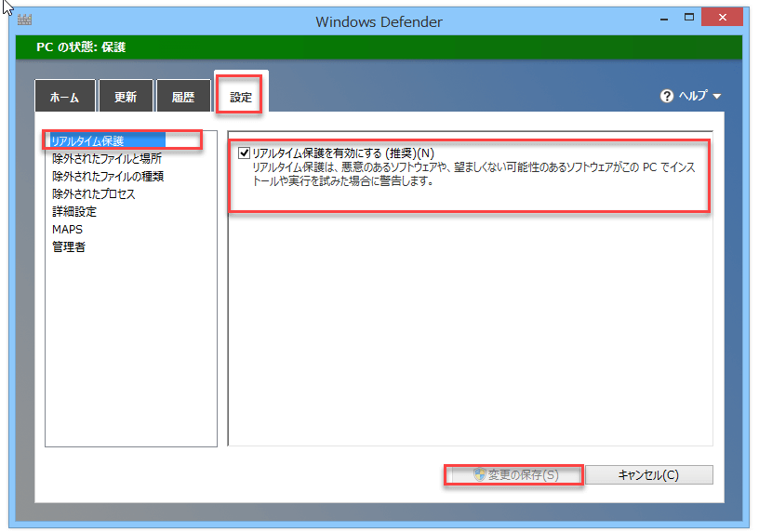759x532 pixels.
Task: Click the help question mark icon
Action: click(x=667, y=96)
